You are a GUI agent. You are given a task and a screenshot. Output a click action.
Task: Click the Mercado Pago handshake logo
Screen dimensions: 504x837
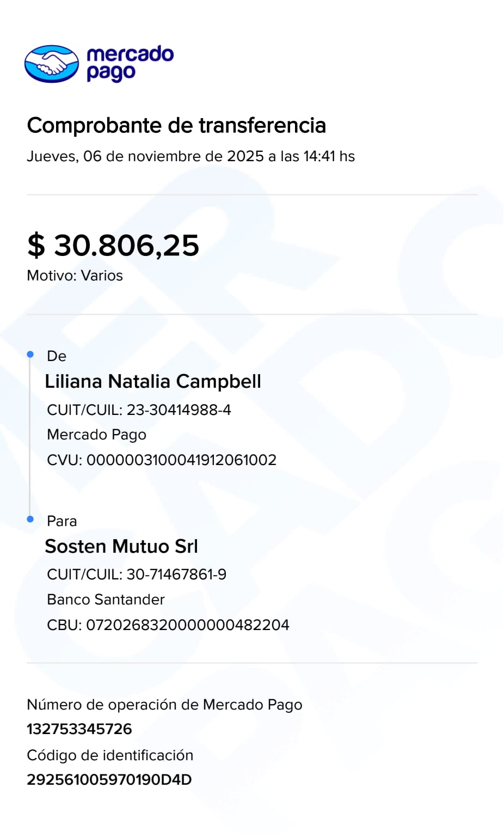click(x=52, y=64)
